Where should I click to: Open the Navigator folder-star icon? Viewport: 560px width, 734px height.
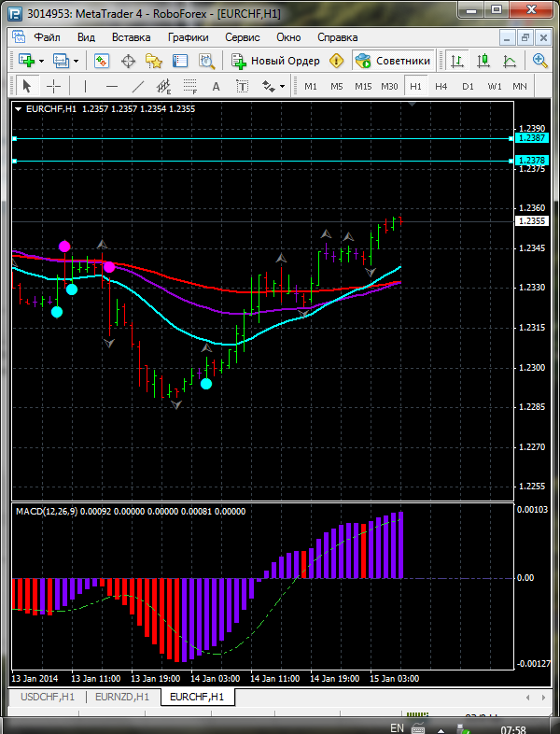(x=154, y=61)
